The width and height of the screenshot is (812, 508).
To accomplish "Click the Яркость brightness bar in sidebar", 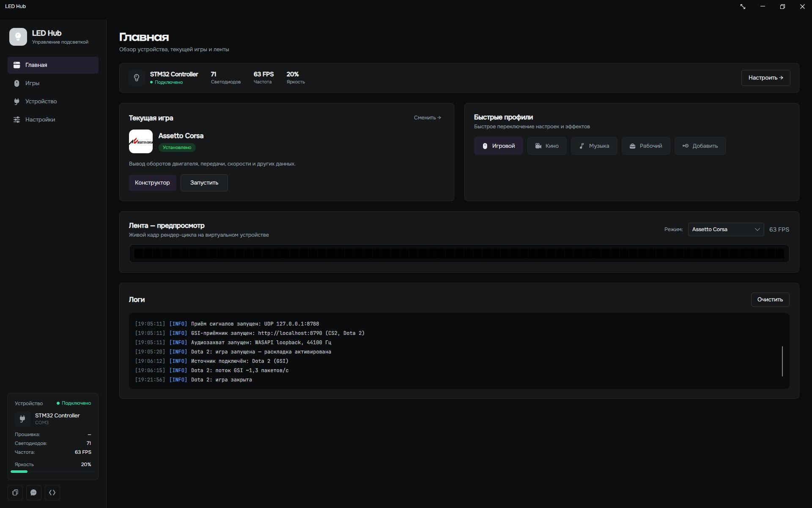I will pyautogui.click(x=53, y=472).
